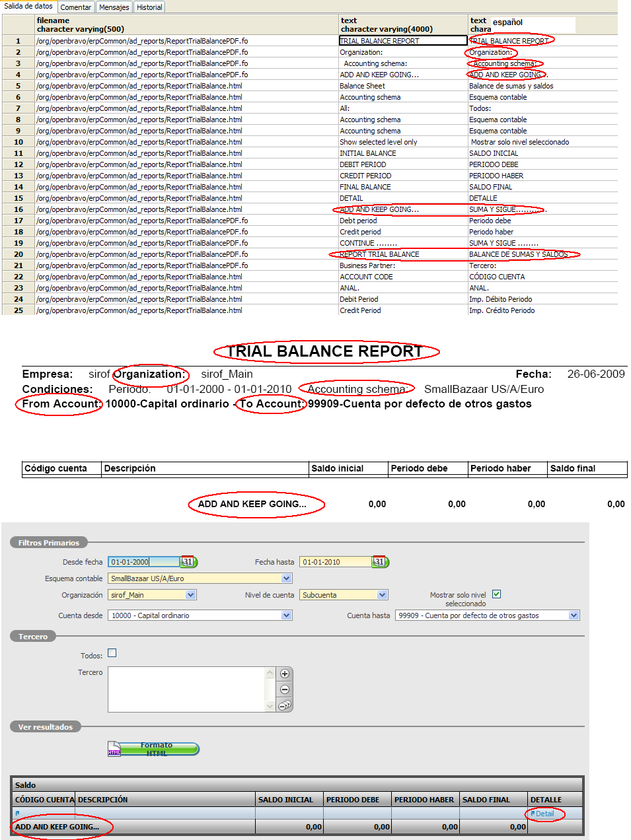Toggle Mostrar solo nivel seleccionado checkbox
Viewport: 631px width, 840px height.
pyautogui.click(x=496, y=594)
